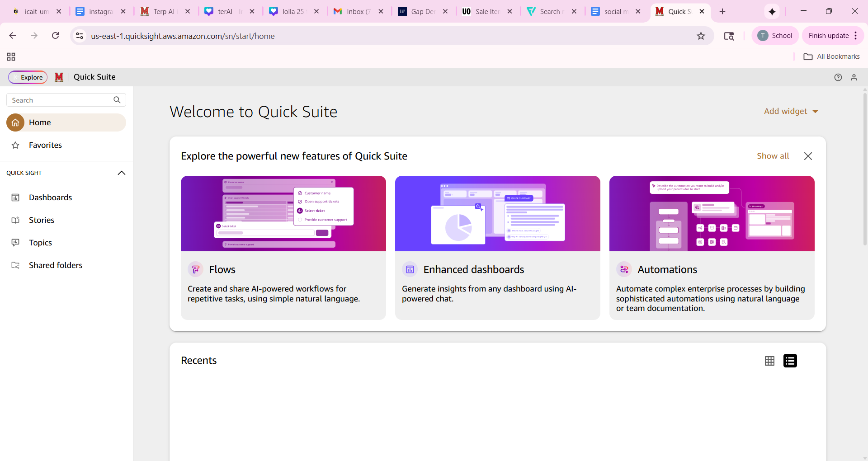Open the user profile icon

[854, 77]
